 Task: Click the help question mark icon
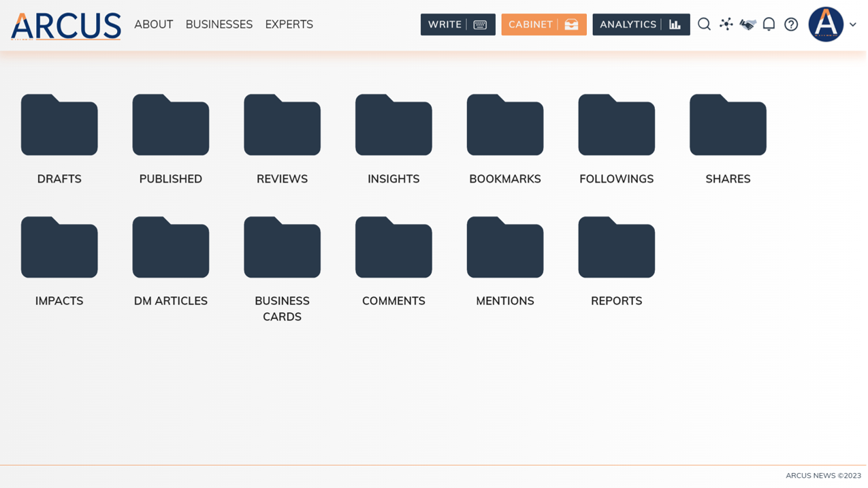(790, 24)
